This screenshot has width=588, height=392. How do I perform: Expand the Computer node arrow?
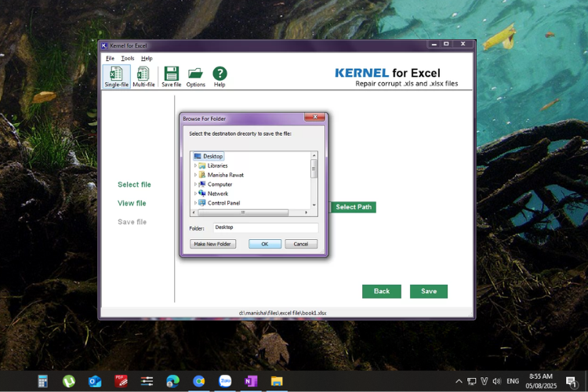coord(195,184)
